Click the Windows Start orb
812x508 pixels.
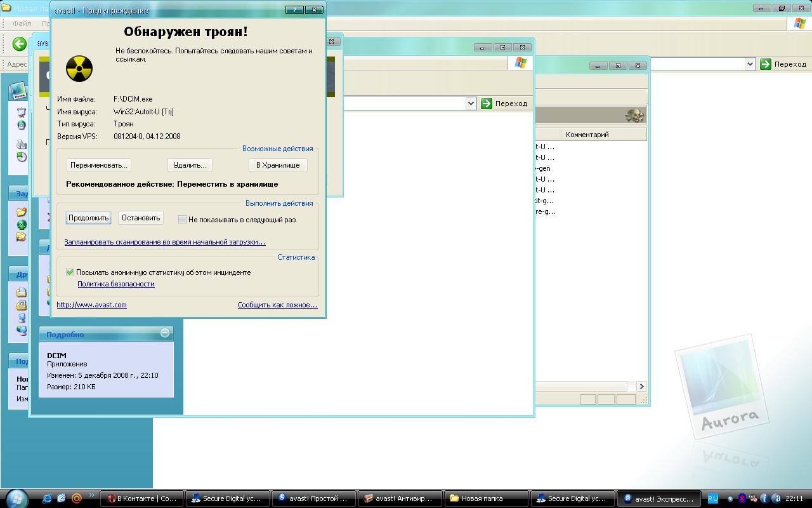[x=15, y=498]
